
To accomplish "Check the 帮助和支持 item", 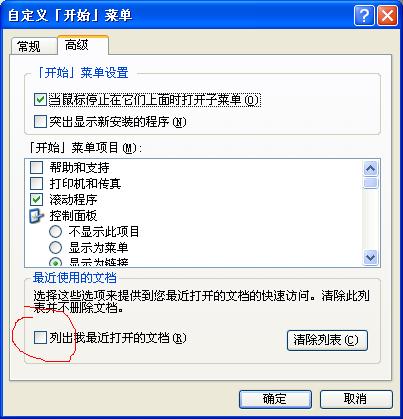I will tap(36, 167).
